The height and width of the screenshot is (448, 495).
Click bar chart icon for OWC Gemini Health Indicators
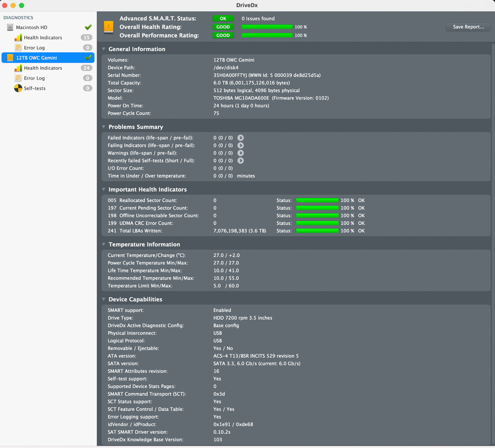tap(18, 68)
